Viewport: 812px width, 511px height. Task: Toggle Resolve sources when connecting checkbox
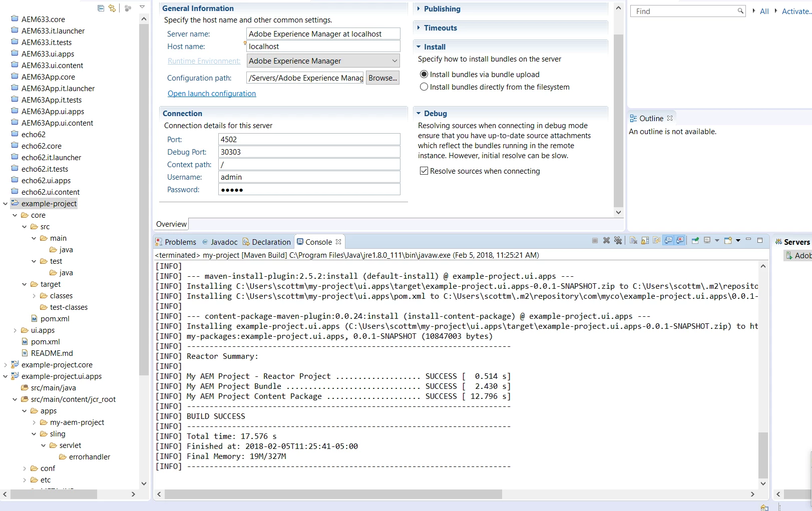[424, 171]
